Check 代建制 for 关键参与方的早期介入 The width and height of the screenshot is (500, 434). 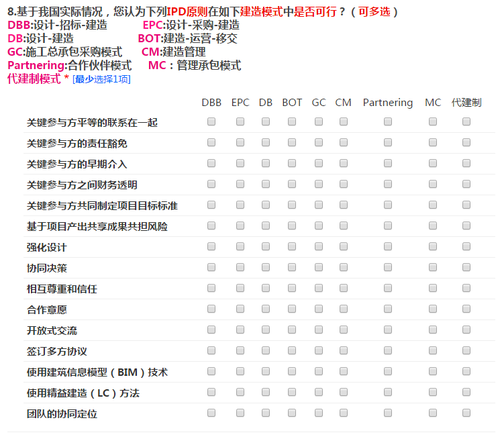(466, 163)
